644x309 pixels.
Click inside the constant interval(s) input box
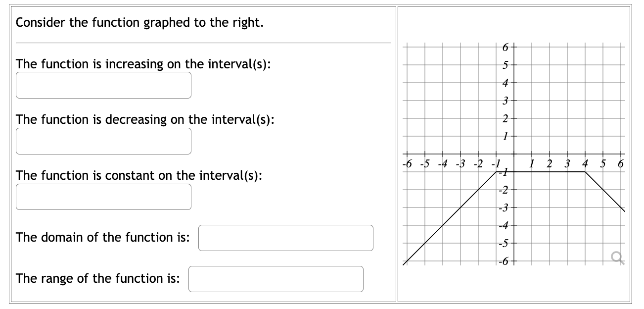coord(103,196)
